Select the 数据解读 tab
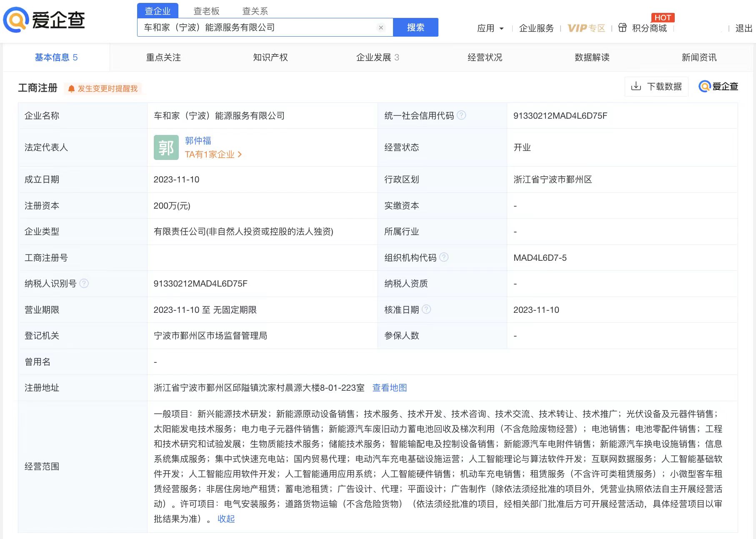 (592, 57)
